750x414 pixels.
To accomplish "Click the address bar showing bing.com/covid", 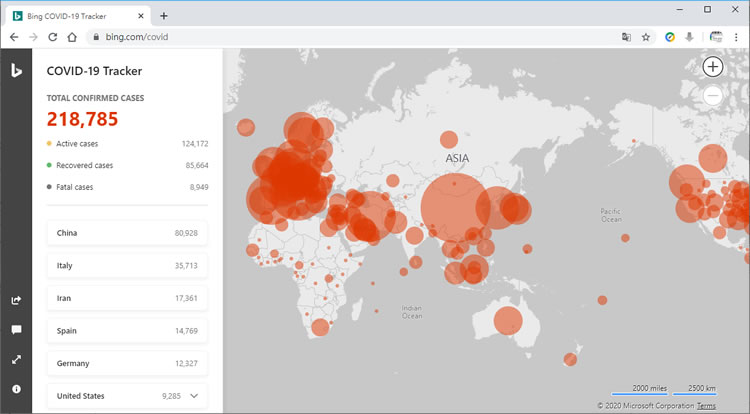I will click(350, 37).
